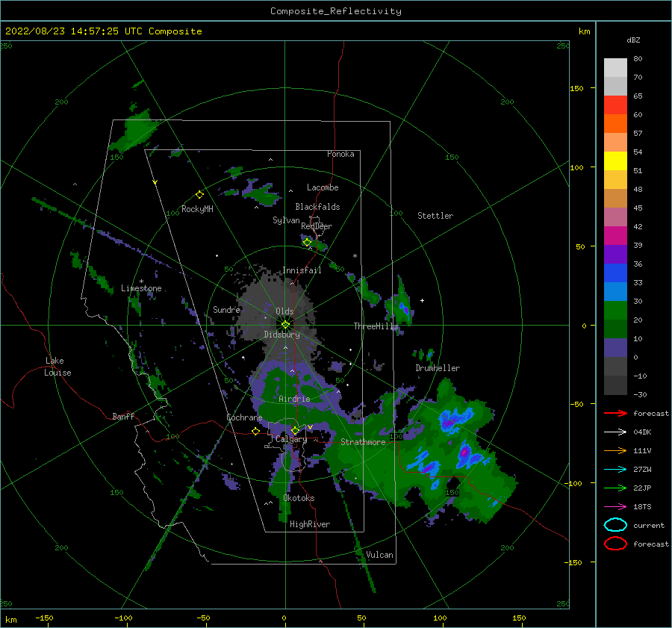
Task: Click yellow diamond marker near RockyMH
Action: click(199, 195)
